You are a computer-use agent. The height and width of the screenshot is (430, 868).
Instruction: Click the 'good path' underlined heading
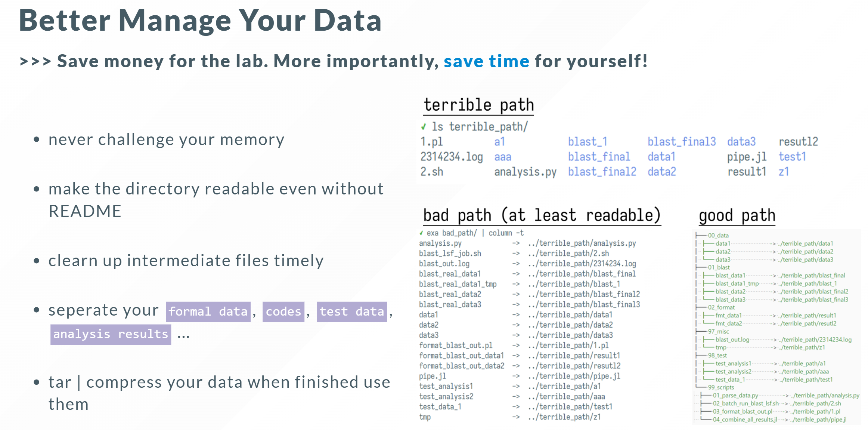pos(737,216)
